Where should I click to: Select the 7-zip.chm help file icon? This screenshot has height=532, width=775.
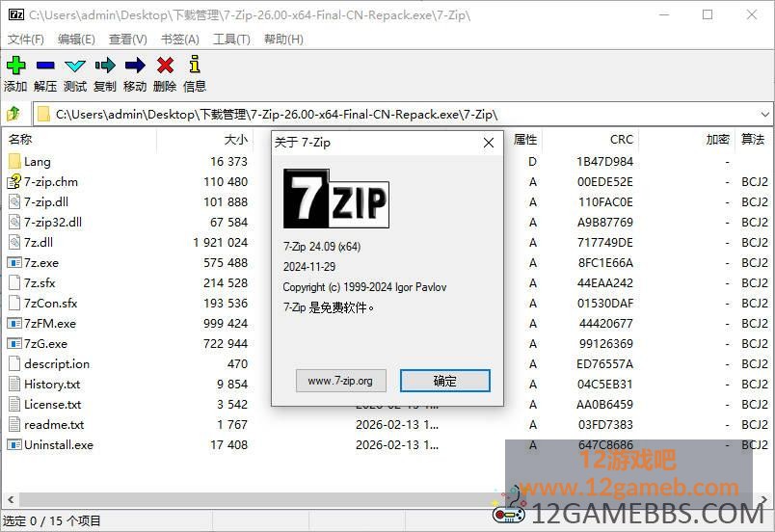[14, 181]
